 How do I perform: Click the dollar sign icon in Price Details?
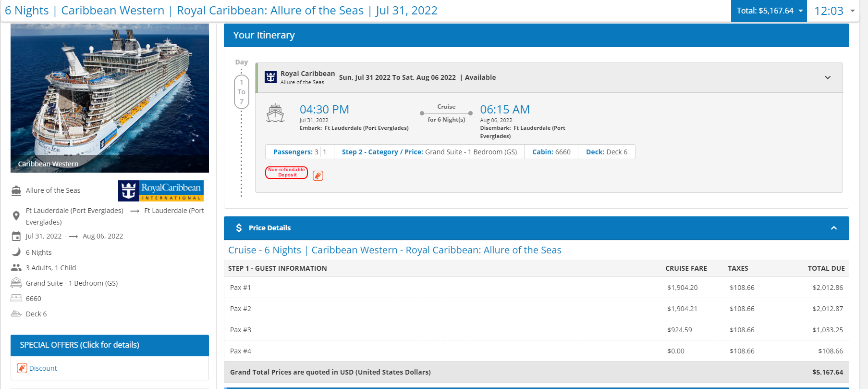[x=239, y=228]
